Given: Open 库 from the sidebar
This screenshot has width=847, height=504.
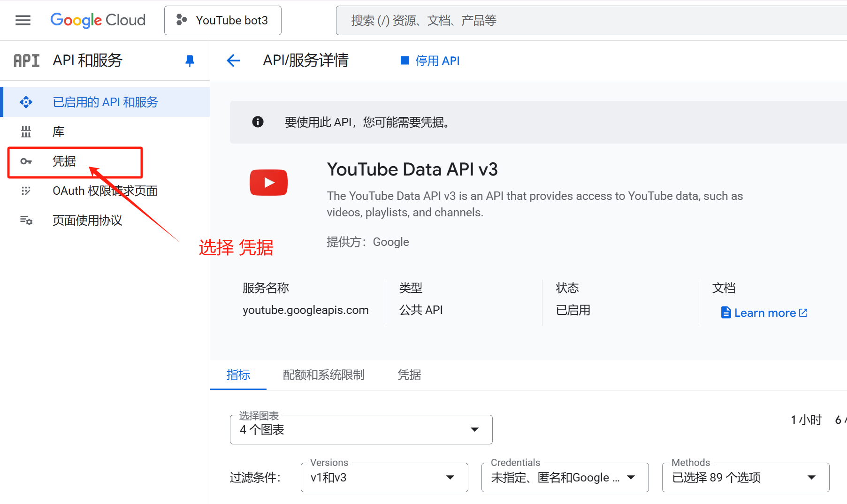Looking at the screenshot, I should tap(58, 131).
